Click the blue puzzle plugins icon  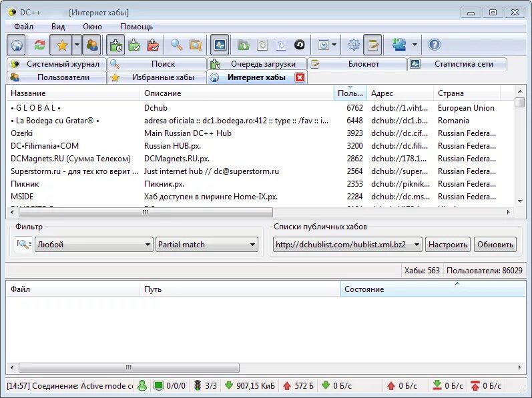[399, 45]
